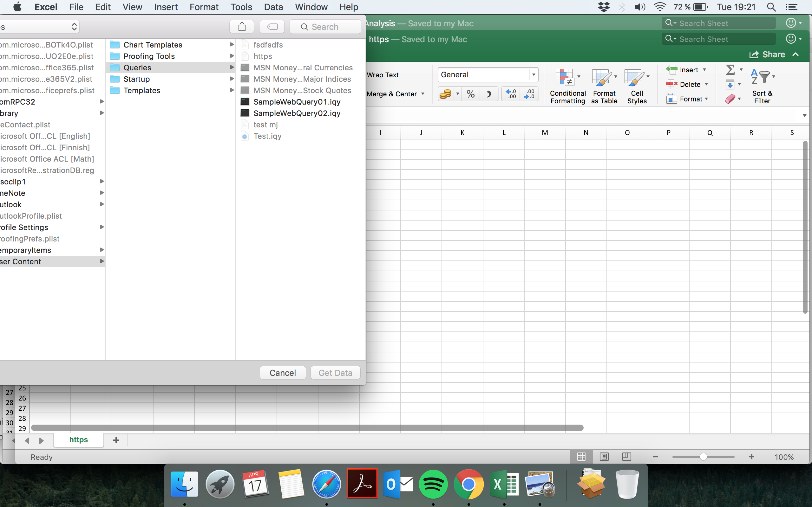The width and height of the screenshot is (812, 507).
Task: Apply percent style format
Action: 470,94
